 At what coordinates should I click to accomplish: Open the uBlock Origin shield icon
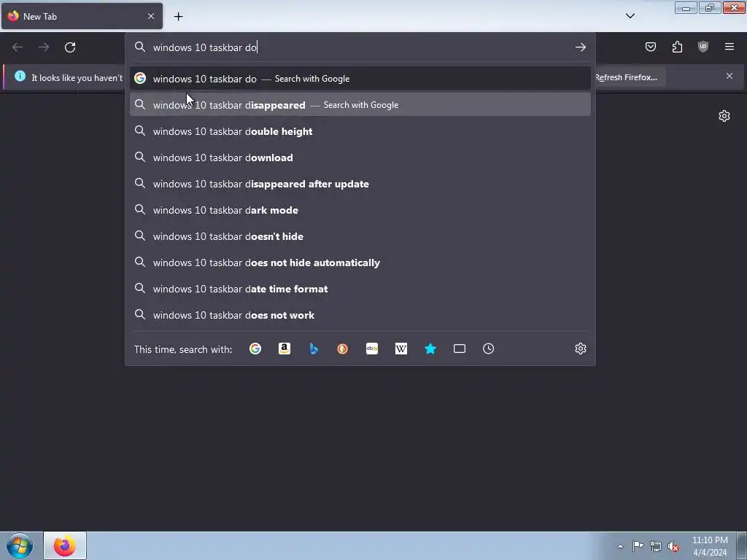point(703,47)
